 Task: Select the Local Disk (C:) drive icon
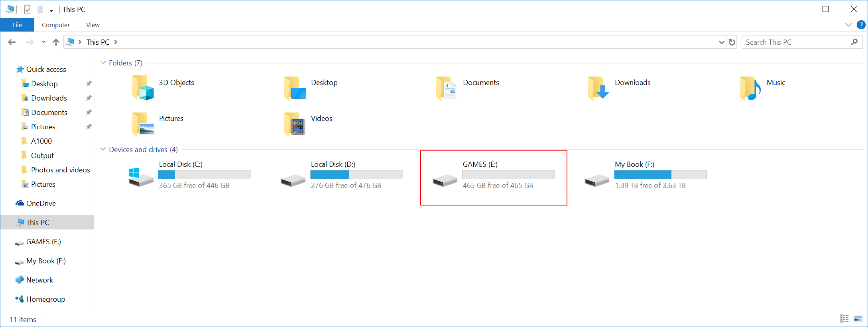(x=141, y=177)
